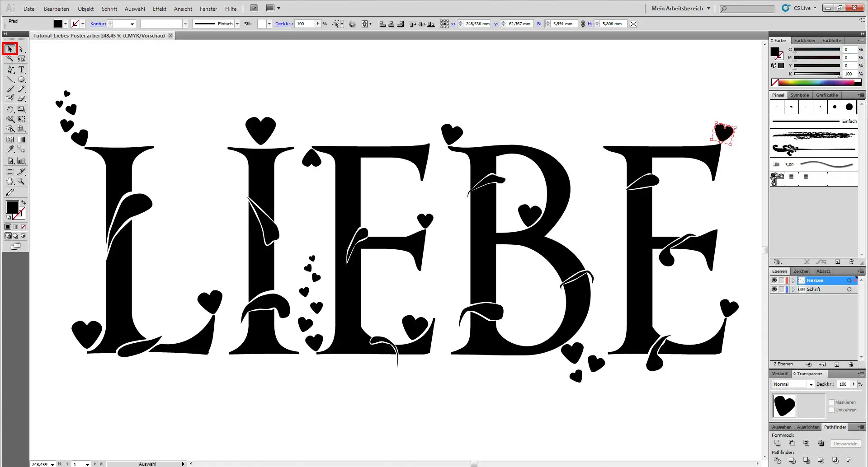Screen dimensions: 868x467
Task: Open the Kontur stroke weight dropdown
Action: 132,23
